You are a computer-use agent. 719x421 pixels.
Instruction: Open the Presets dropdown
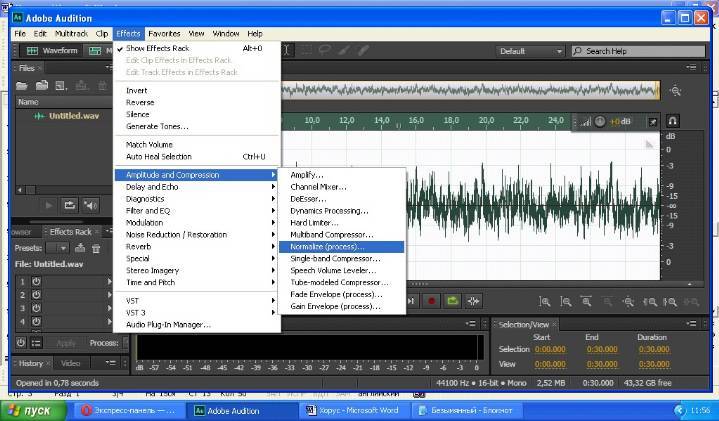[58, 248]
